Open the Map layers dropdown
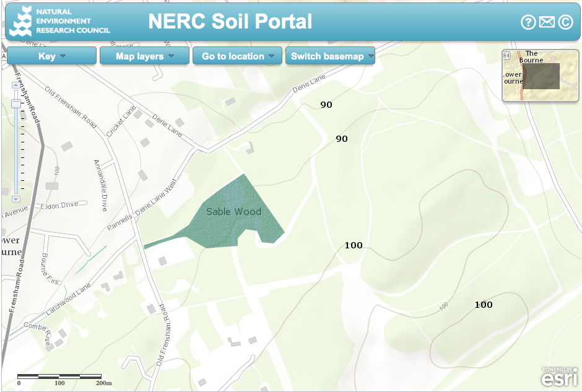Screen dimensions: 582x392 (x=144, y=56)
